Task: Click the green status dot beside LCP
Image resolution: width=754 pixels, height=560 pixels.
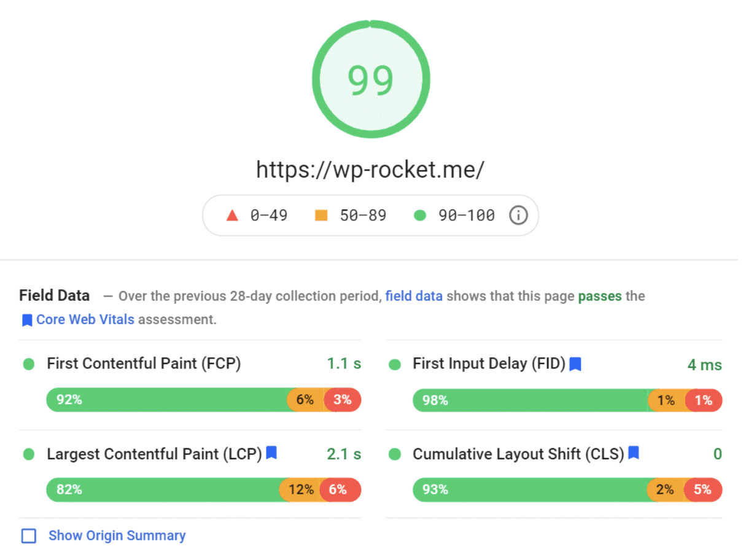Action: coord(28,454)
